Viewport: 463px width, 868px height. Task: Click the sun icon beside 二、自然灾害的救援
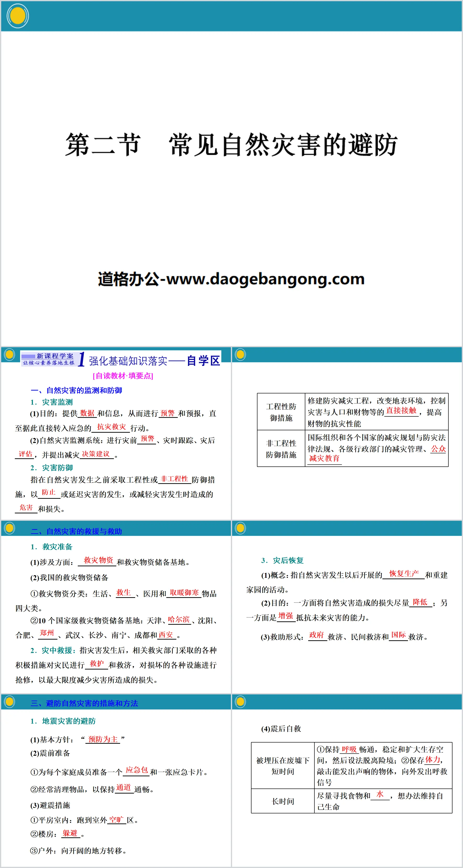tap(9, 528)
